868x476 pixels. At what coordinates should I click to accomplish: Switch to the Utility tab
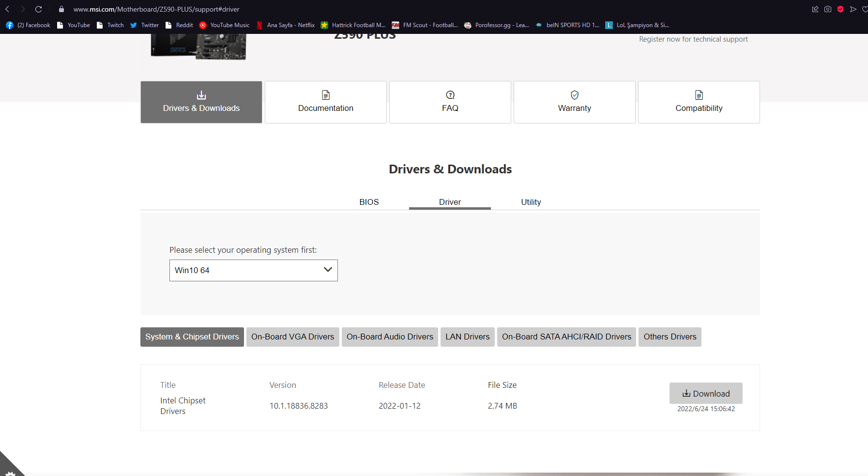point(531,202)
